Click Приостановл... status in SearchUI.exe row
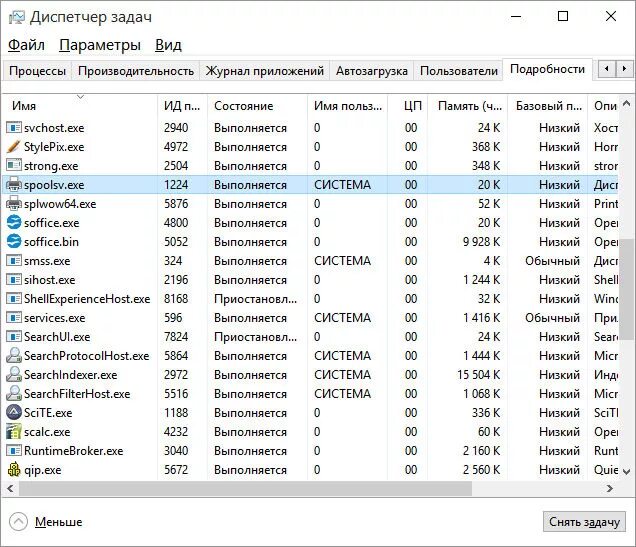Screen dimensions: 636x547 (256, 337)
